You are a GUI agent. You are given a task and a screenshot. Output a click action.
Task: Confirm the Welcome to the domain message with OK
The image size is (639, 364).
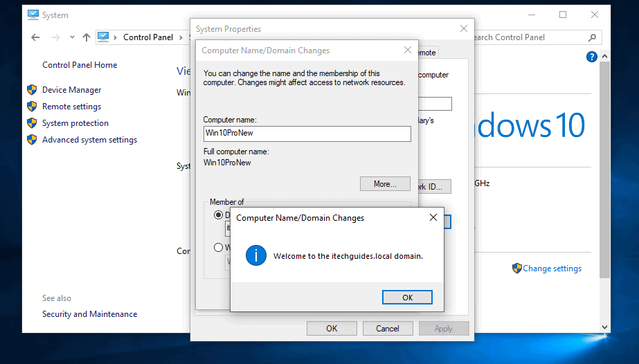pos(407,298)
